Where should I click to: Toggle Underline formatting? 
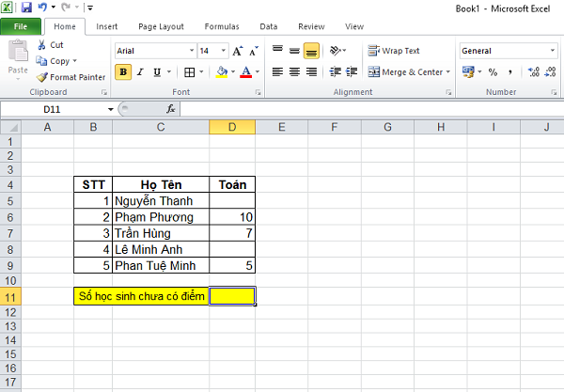[157, 72]
